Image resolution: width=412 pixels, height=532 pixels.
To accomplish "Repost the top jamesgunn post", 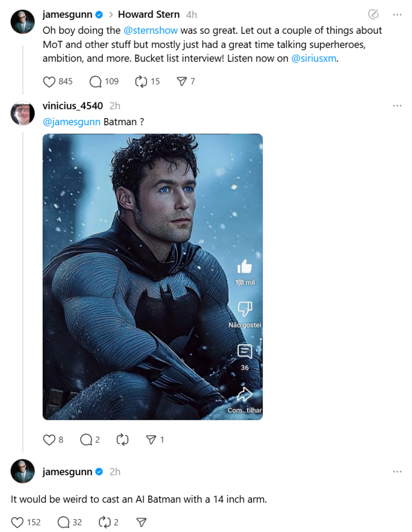I will (x=140, y=82).
